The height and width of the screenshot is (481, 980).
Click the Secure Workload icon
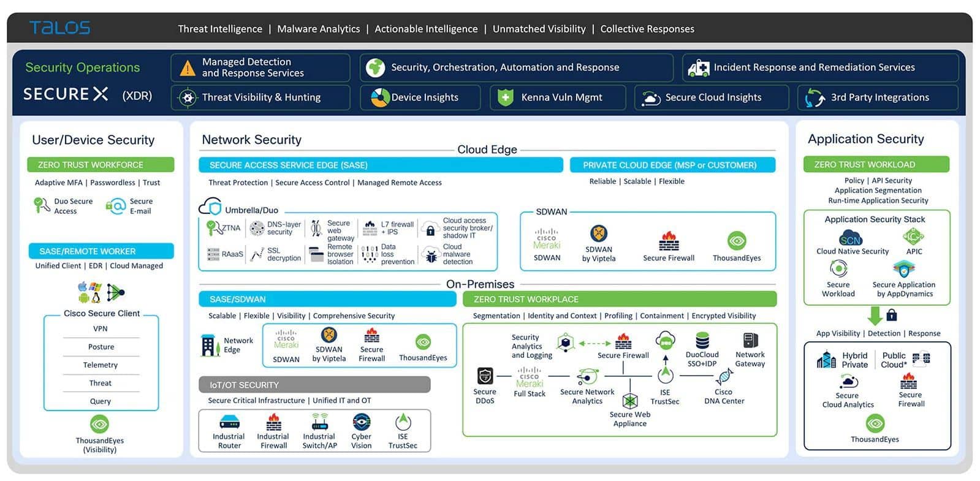click(x=838, y=268)
